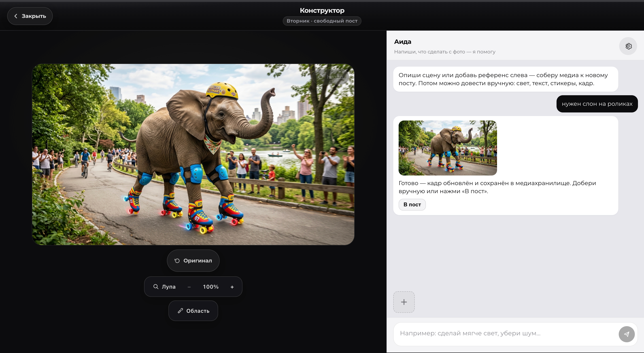
Task: Click the Конструктор heading
Action: (322, 11)
